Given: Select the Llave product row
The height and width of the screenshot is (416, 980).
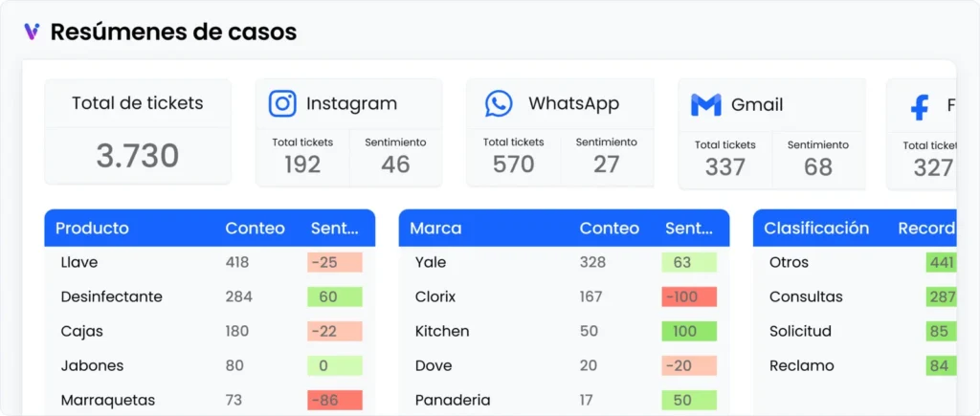Looking at the screenshot, I should coord(79,262).
